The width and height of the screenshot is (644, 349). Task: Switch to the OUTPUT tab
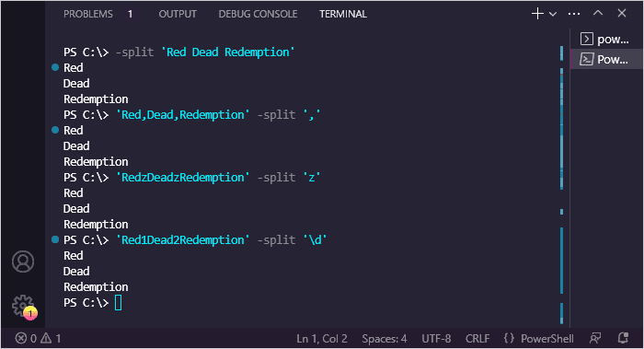pyautogui.click(x=178, y=14)
